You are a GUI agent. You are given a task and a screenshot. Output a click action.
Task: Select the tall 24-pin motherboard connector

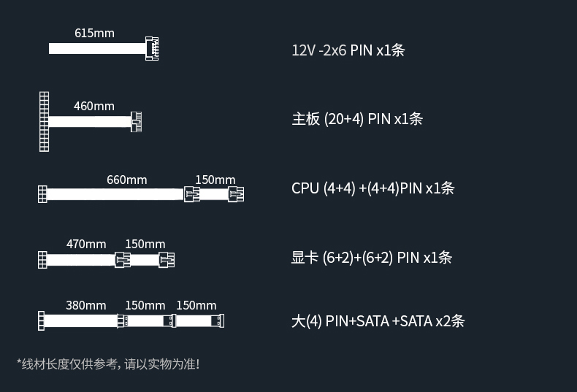coord(45,121)
